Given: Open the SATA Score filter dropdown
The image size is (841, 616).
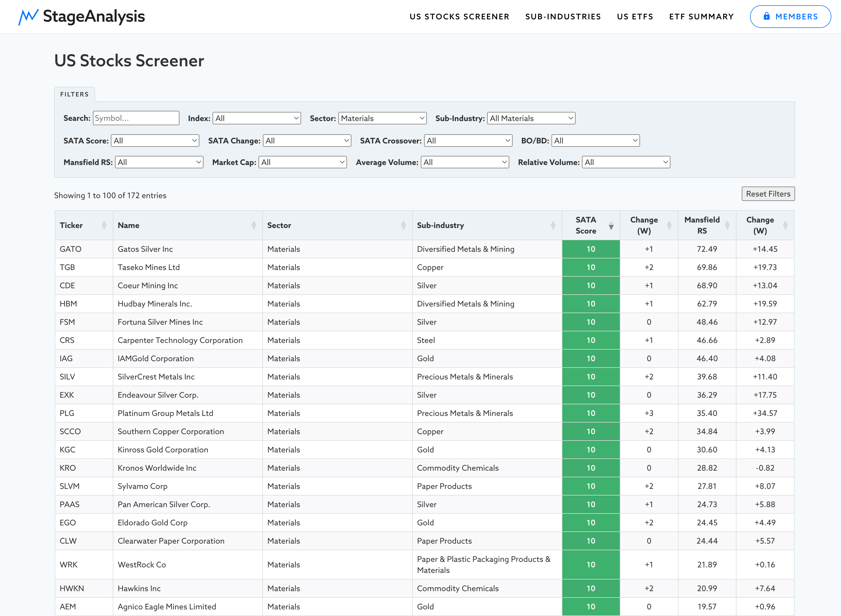Looking at the screenshot, I should click(155, 141).
